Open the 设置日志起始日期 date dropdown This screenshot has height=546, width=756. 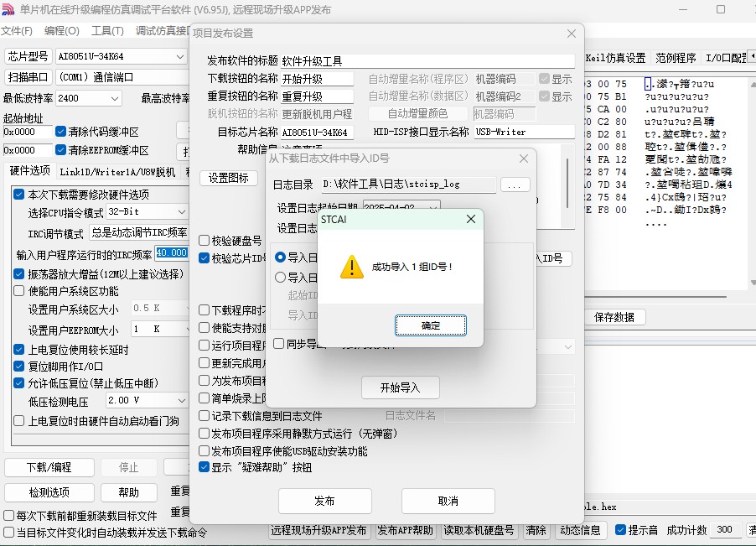coord(433,207)
